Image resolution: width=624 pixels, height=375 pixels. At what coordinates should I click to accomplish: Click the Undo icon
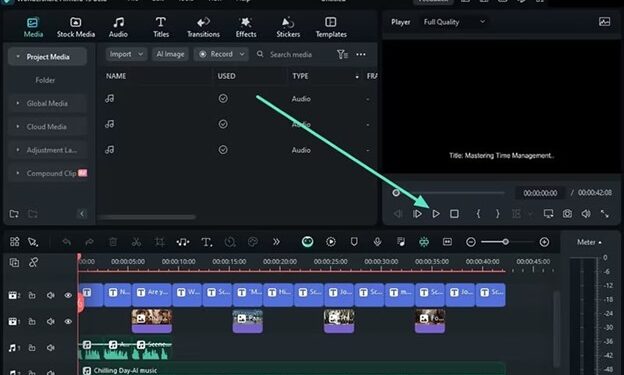tap(66, 242)
